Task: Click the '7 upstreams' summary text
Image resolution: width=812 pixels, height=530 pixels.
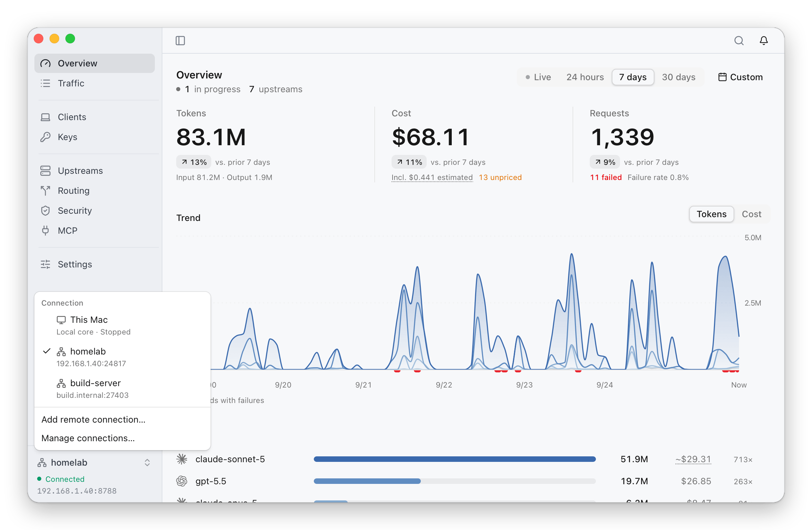Action: click(x=276, y=89)
